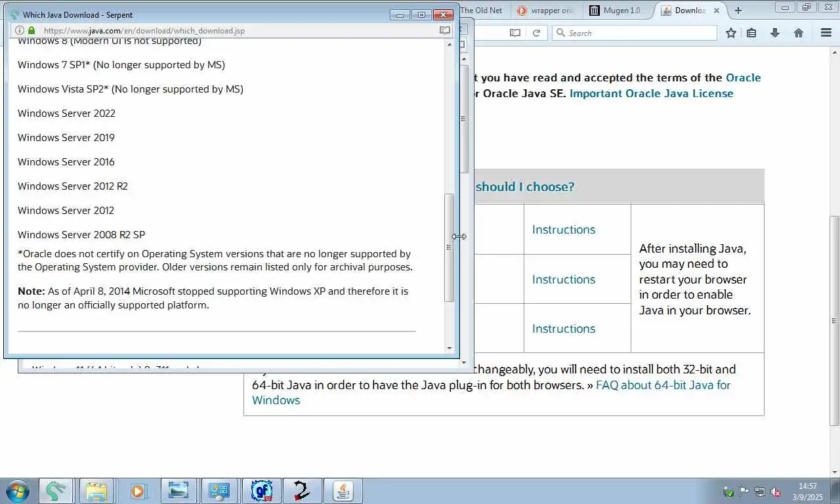Open Windows Explorer from taskbar
This screenshot has width=840, height=504.
tap(96, 491)
